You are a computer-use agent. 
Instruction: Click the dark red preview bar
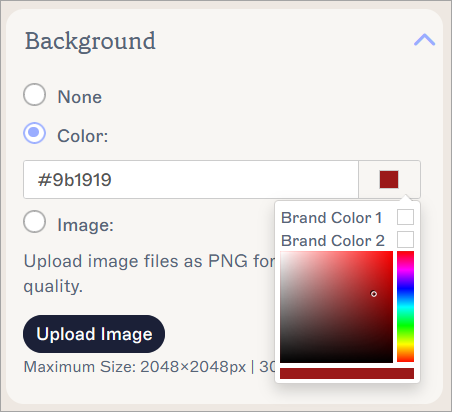(x=347, y=373)
